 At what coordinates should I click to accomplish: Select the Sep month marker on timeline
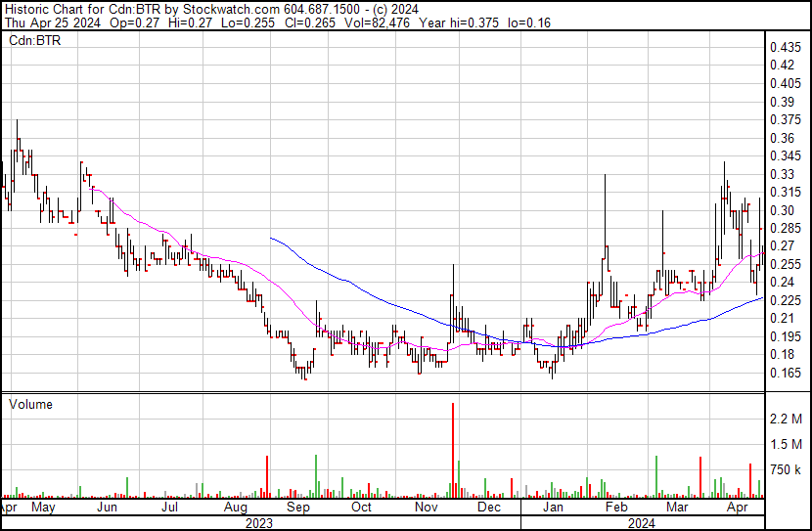tap(298, 508)
